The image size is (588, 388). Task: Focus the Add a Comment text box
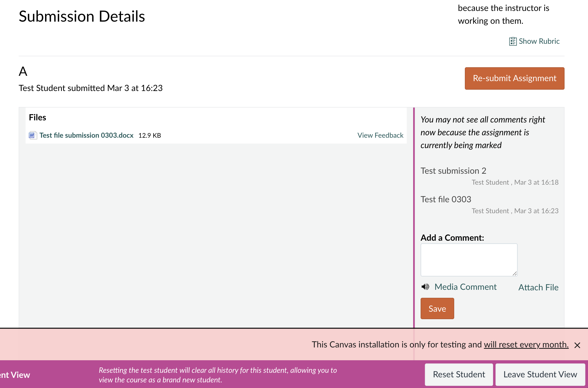coord(469,260)
